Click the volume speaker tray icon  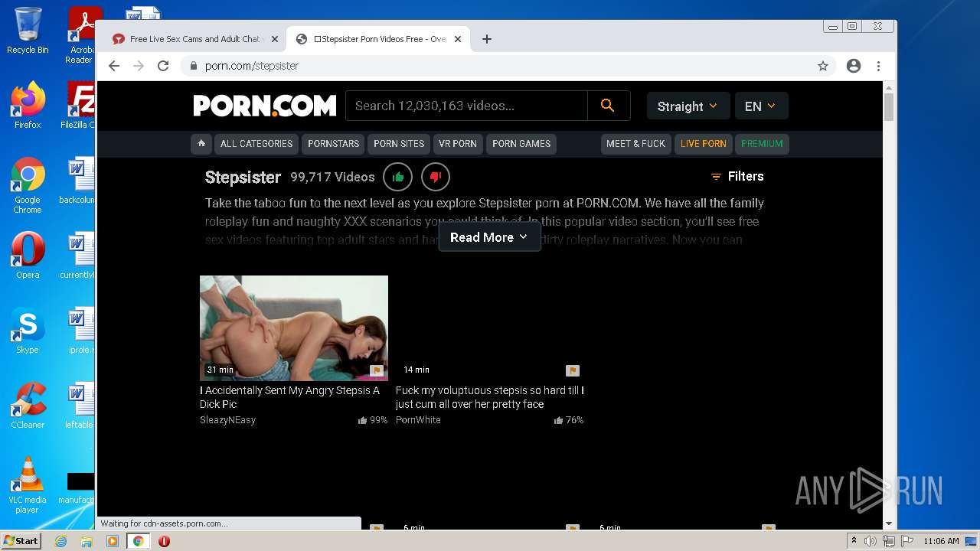(871, 541)
